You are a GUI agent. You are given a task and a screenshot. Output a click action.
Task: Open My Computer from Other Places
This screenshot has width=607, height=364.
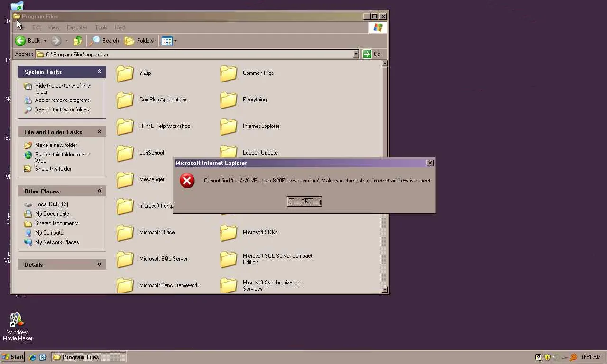[x=50, y=233]
